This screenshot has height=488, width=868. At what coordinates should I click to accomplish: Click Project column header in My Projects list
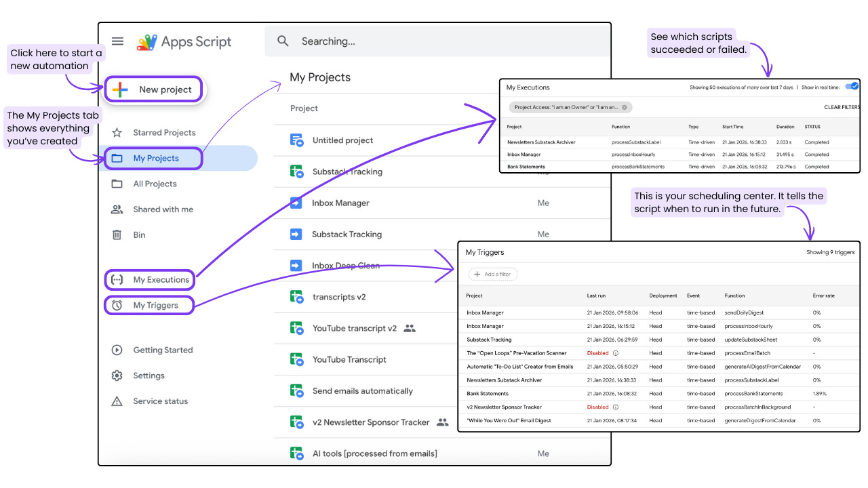pos(304,108)
